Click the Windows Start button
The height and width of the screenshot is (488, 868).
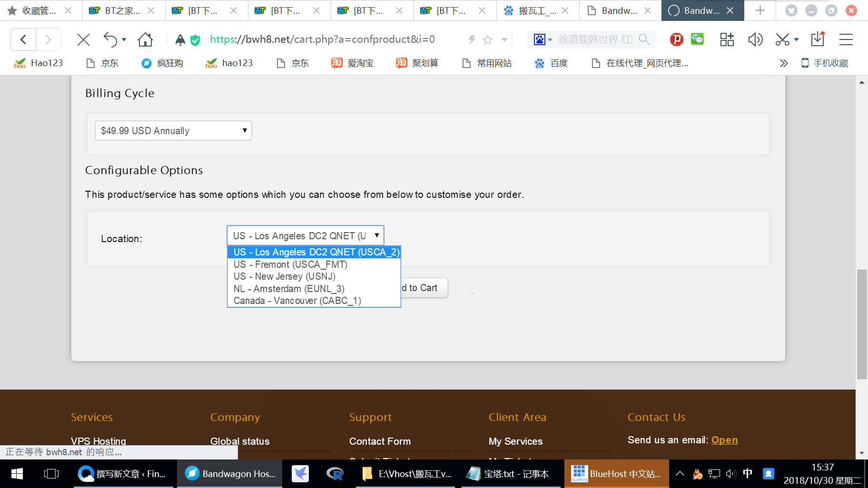(17, 474)
